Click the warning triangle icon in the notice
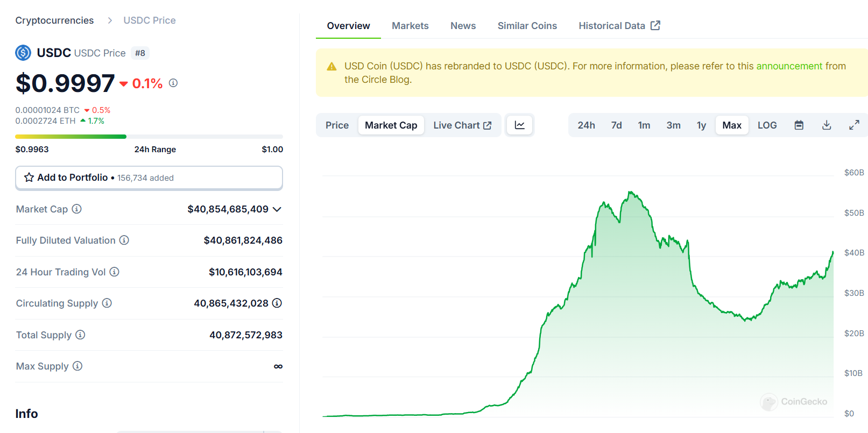The image size is (868, 433). tap(332, 67)
